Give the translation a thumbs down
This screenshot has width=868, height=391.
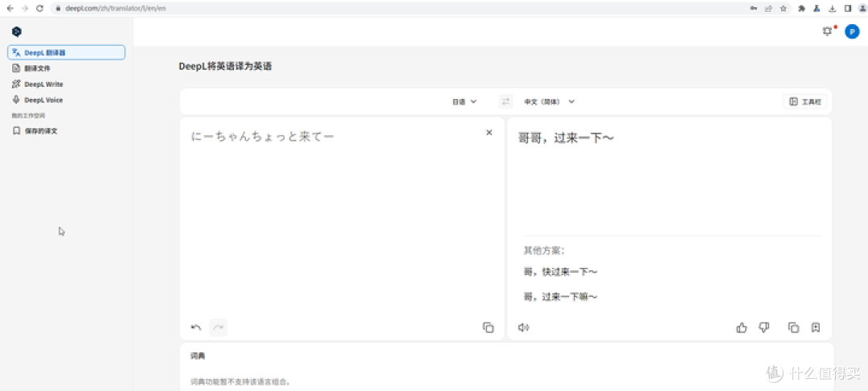[x=764, y=328]
